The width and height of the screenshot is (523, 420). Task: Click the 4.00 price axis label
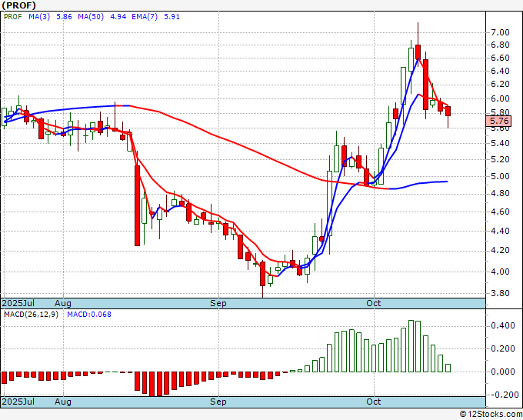(500, 272)
